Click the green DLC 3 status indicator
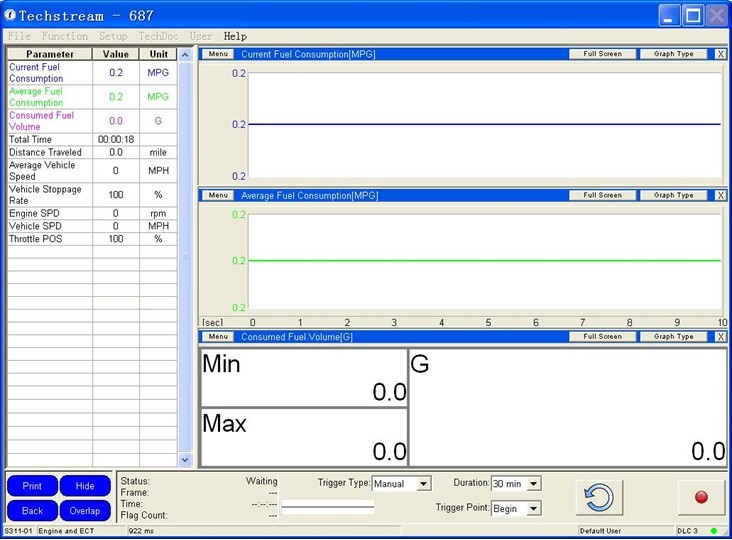Screen dimensions: 732x540 pos(714,530)
